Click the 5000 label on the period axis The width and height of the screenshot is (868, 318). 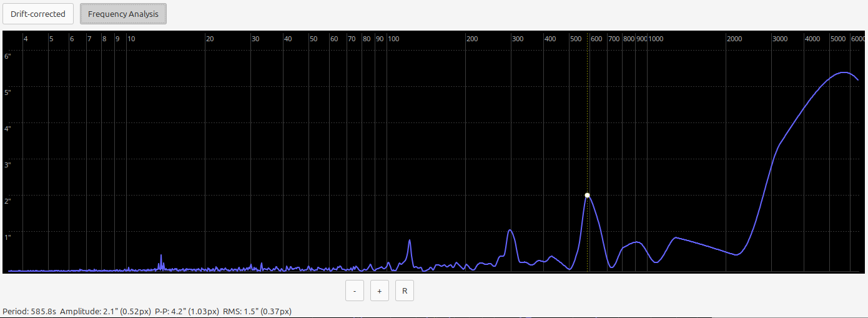[x=839, y=39]
